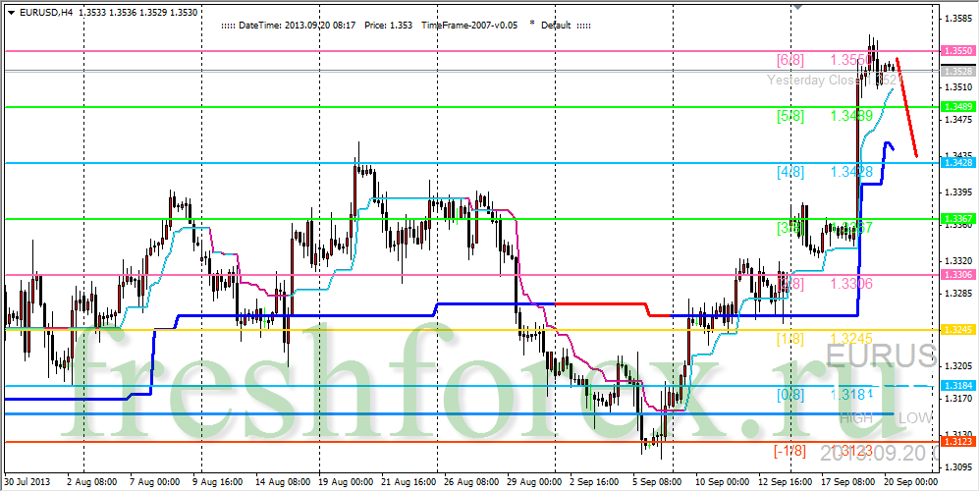The image size is (980, 492).
Task: Click the 1.3285 price scale value
Action: point(958,293)
